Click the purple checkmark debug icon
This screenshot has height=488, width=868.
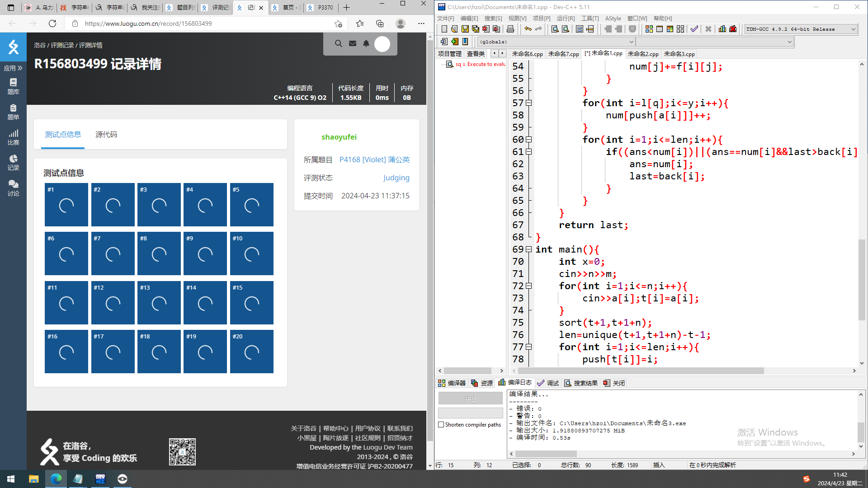click(x=694, y=29)
